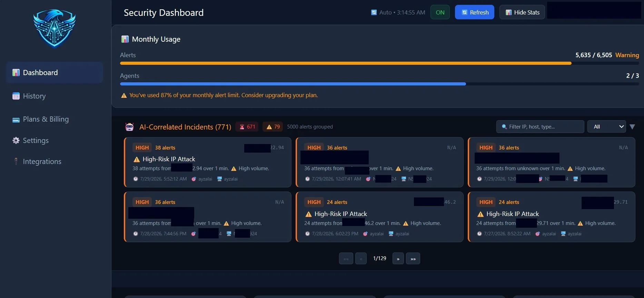Click AI-Correlated Incidents (771) heading
Image resolution: width=644 pixels, height=298 pixels.
pos(185,127)
